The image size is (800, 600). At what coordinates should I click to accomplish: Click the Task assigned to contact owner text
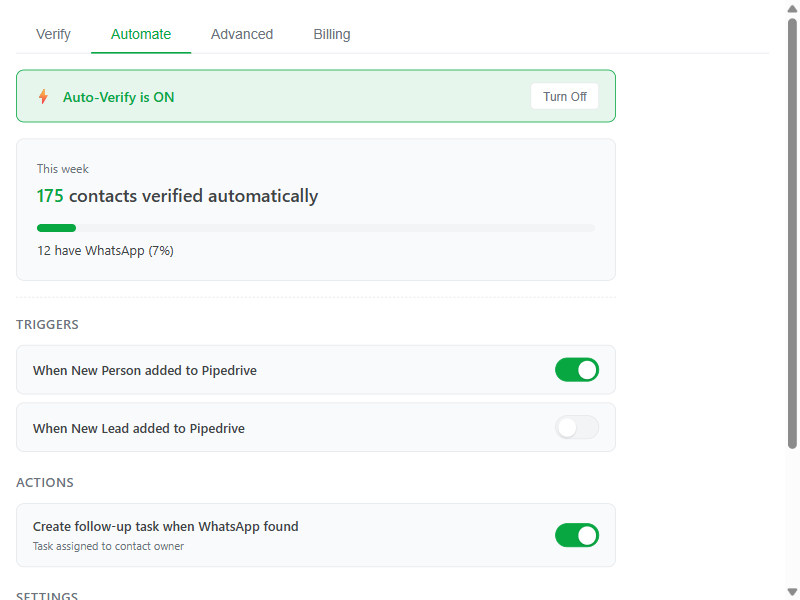[107, 546]
